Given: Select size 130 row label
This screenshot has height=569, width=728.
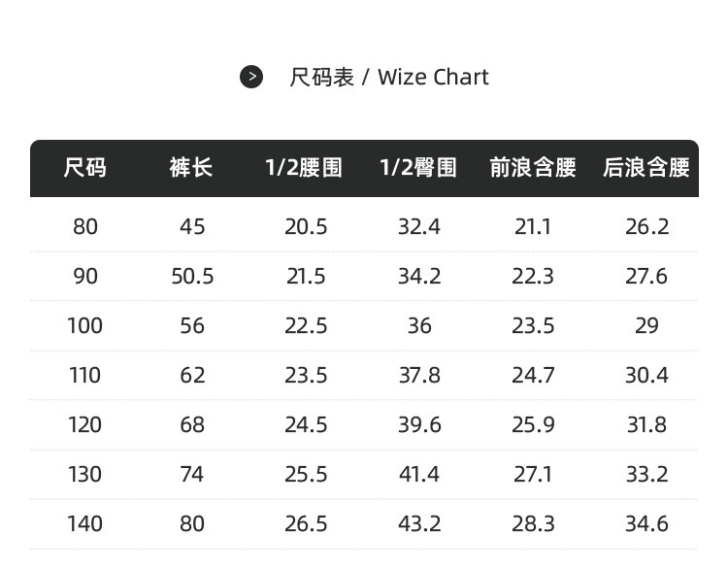Looking at the screenshot, I should [x=85, y=475].
